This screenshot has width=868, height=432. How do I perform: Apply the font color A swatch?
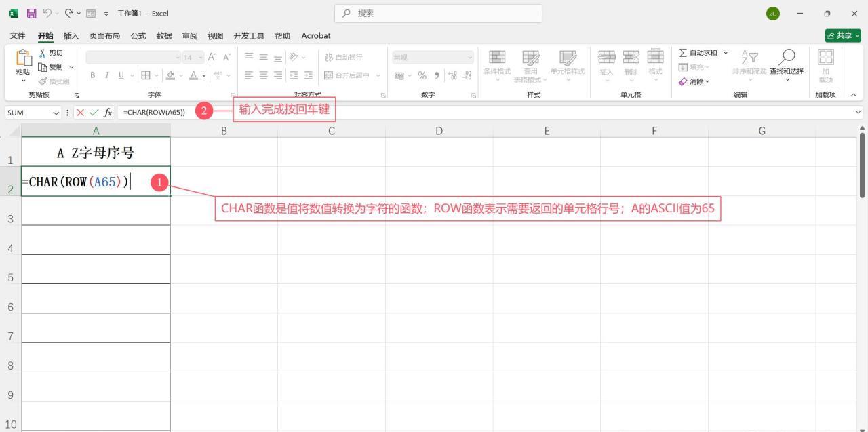pos(194,75)
